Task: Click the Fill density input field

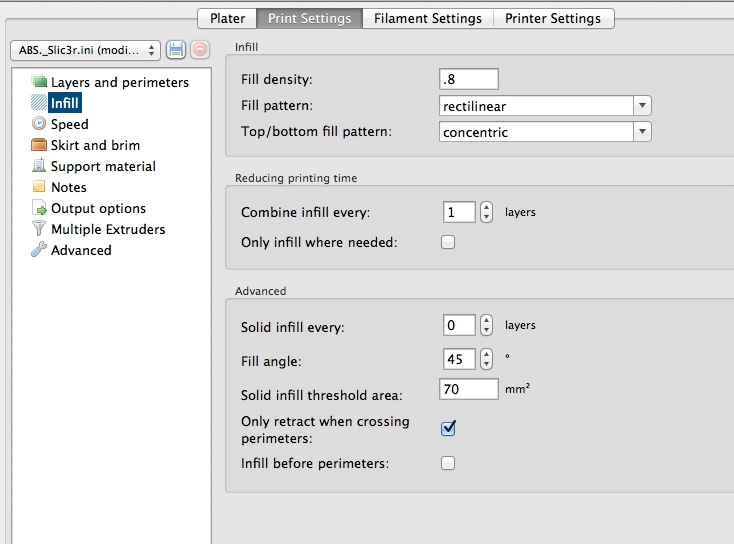Action: [x=468, y=79]
